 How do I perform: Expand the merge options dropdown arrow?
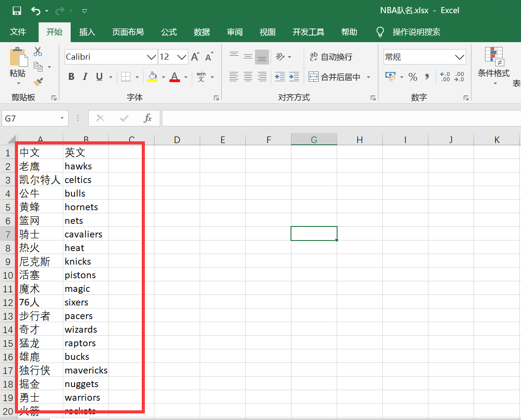pyautogui.click(x=368, y=77)
